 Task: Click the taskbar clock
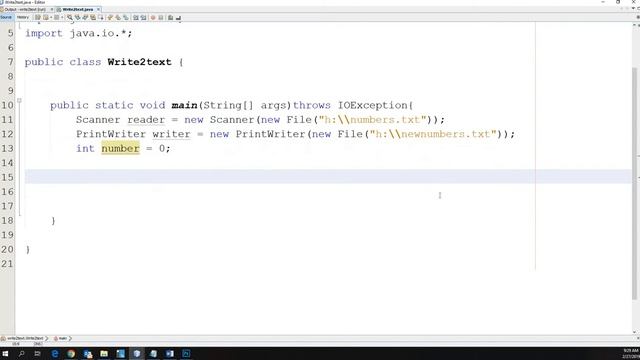tap(631, 353)
